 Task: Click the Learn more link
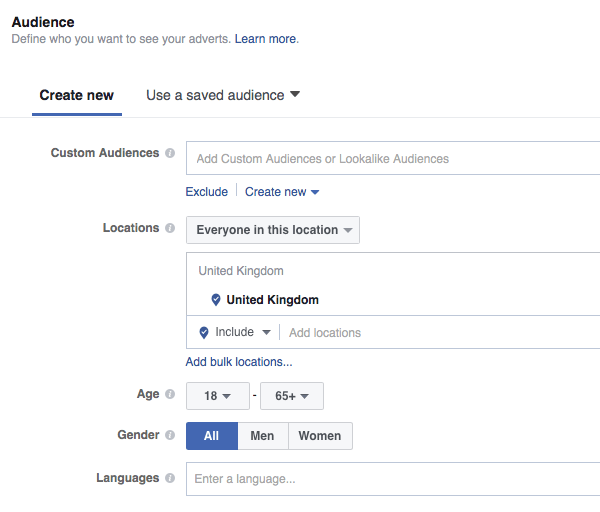(265, 39)
